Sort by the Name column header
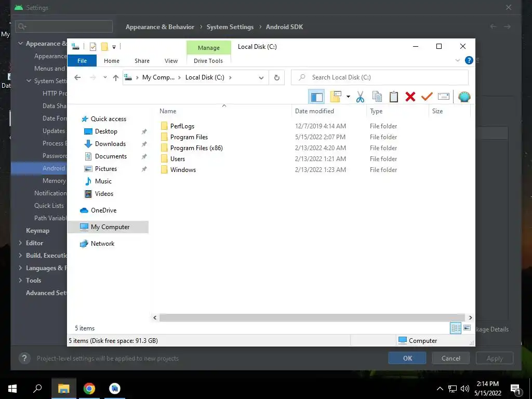Screen dimensions: 532x399 pos(224,111)
